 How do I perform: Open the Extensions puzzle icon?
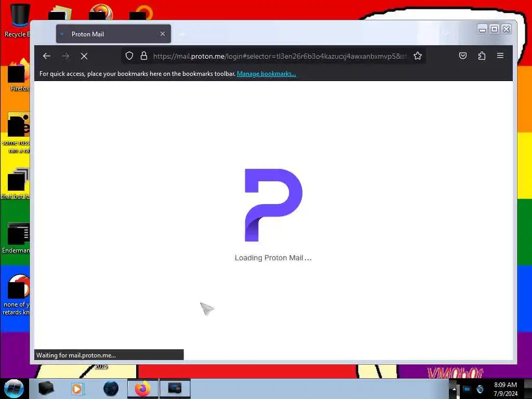click(482, 56)
